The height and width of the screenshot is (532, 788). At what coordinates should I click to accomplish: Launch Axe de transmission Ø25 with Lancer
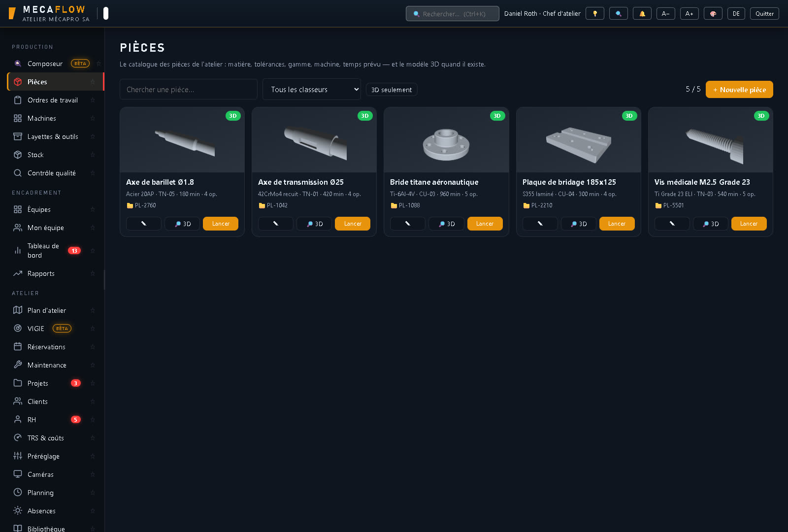coord(353,224)
